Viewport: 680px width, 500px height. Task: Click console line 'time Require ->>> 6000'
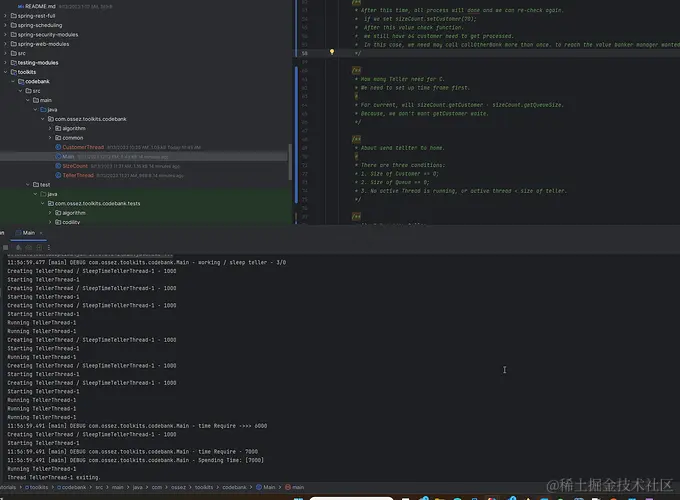click(x=137, y=426)
